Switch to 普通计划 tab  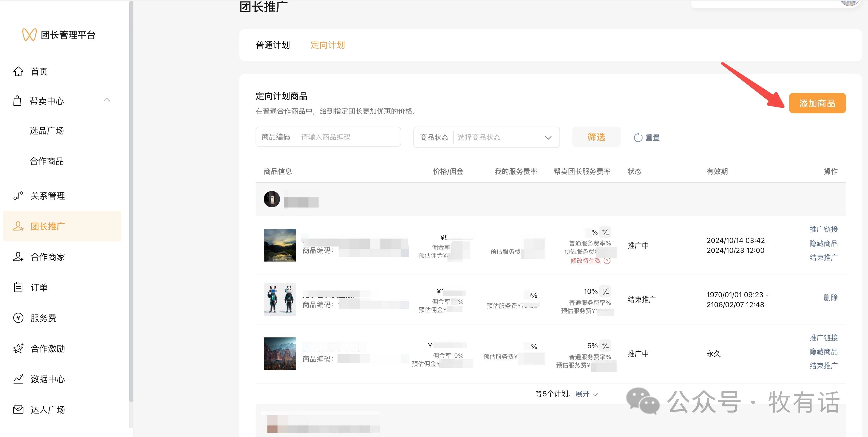[273, 45]
